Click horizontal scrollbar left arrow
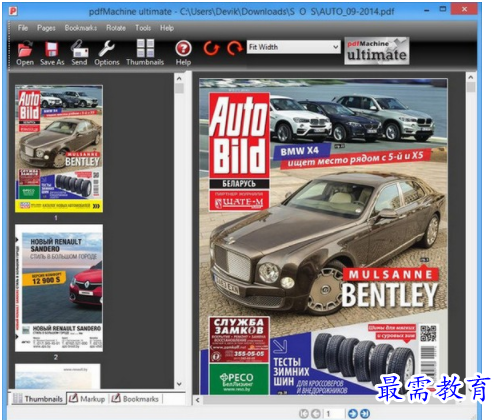Screen dimensions: 499x420 [197, 400]
